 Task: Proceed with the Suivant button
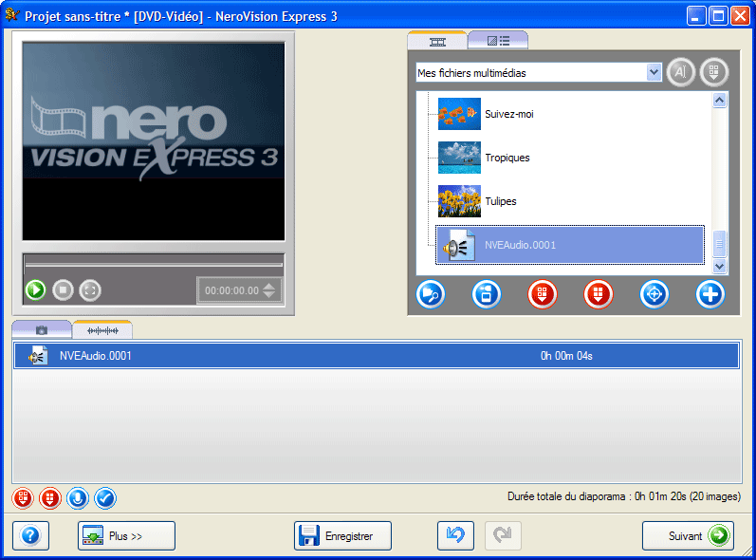click(688, 535)
